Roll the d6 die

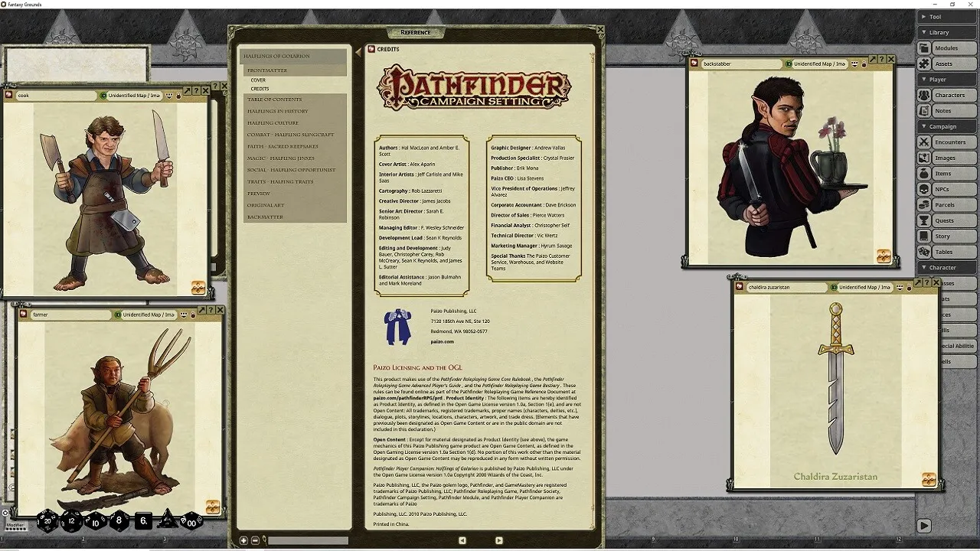point(143,521)
